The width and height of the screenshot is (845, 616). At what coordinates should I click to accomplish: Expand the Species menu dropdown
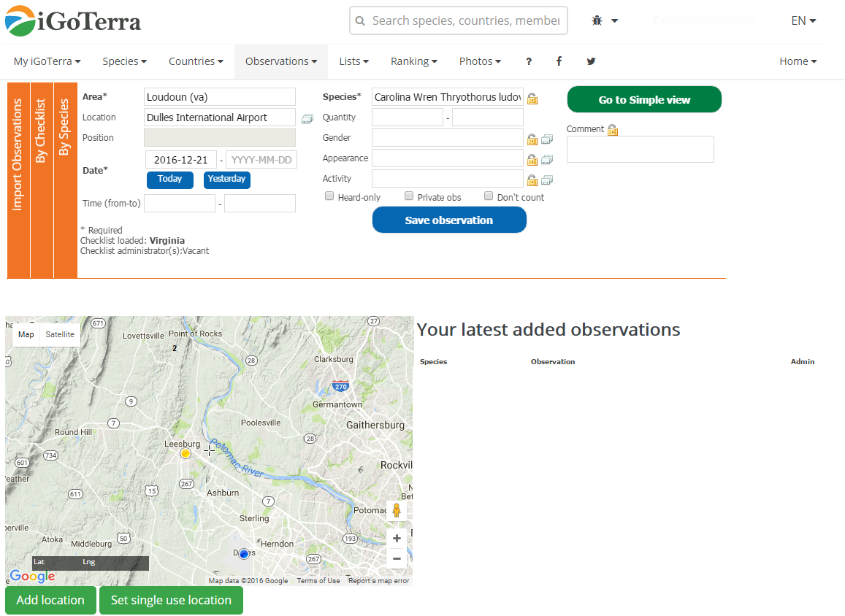coord(124,61)
